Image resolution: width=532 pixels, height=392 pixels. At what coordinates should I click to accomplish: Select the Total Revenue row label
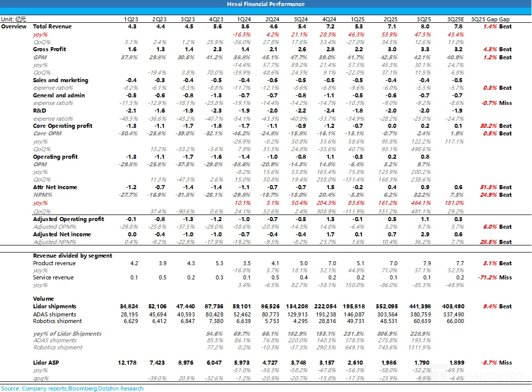click(52, 26)
